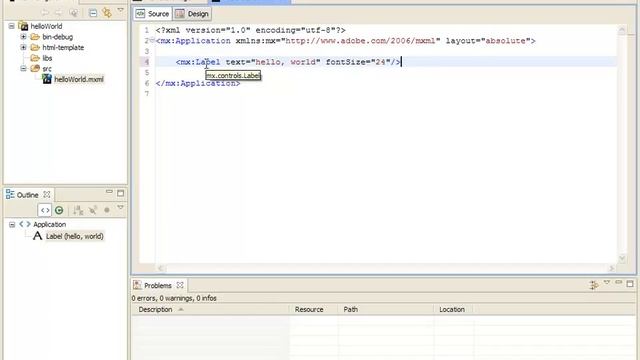
Task: Click the navigator Up button
Action: (x=73, y=13)
